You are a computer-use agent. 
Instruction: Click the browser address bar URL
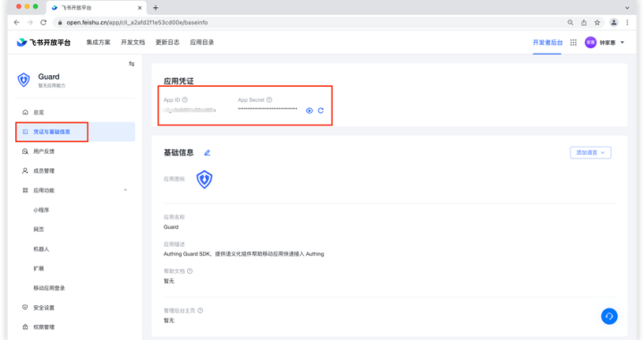click(137, 22)
